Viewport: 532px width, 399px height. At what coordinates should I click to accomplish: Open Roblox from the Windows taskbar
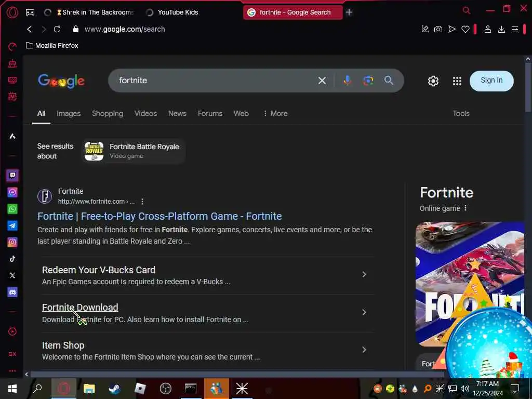(x=140, y=389)
